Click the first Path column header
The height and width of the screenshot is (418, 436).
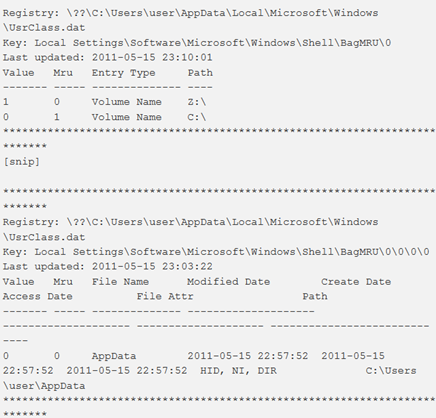200,73
